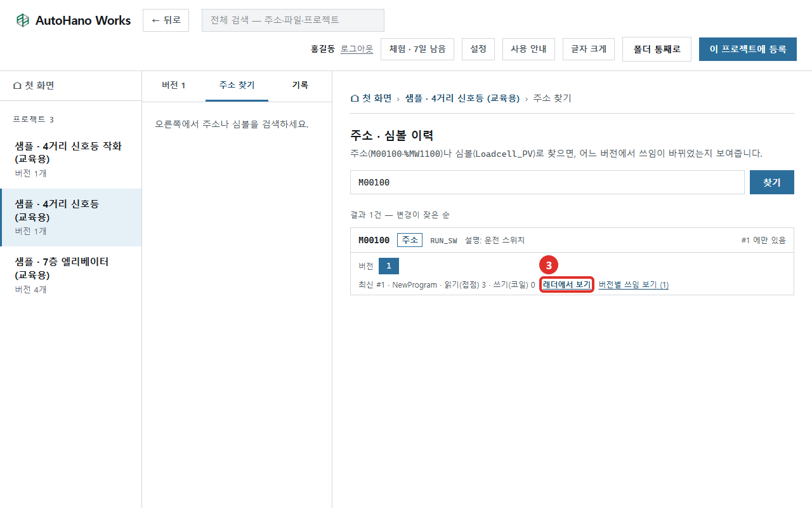Select project 샘플 · 7층 엘리베이터 (교육용)
812x508 pixels.
pos(70,275)
